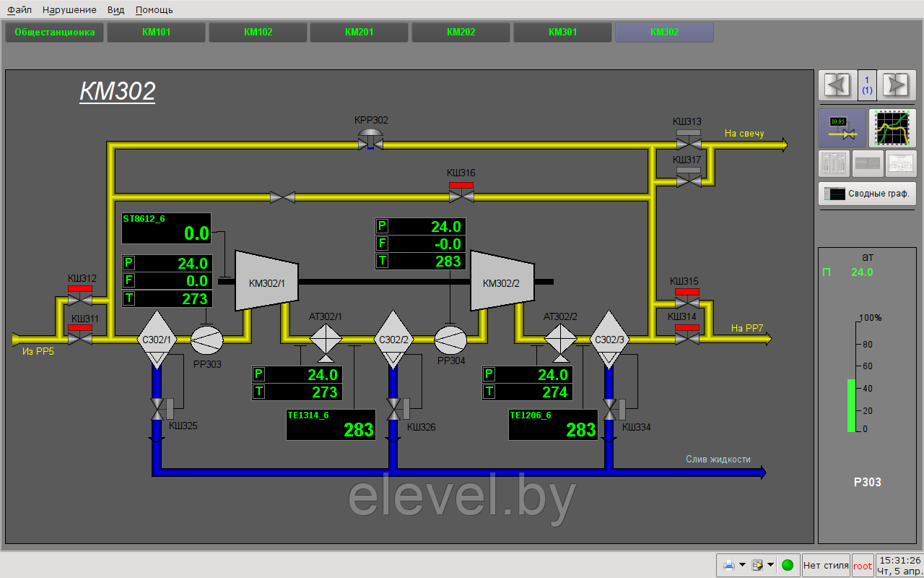Click the green status indicator circle
The width and height of the screenshot is (924, 578).
pos(788,565)
